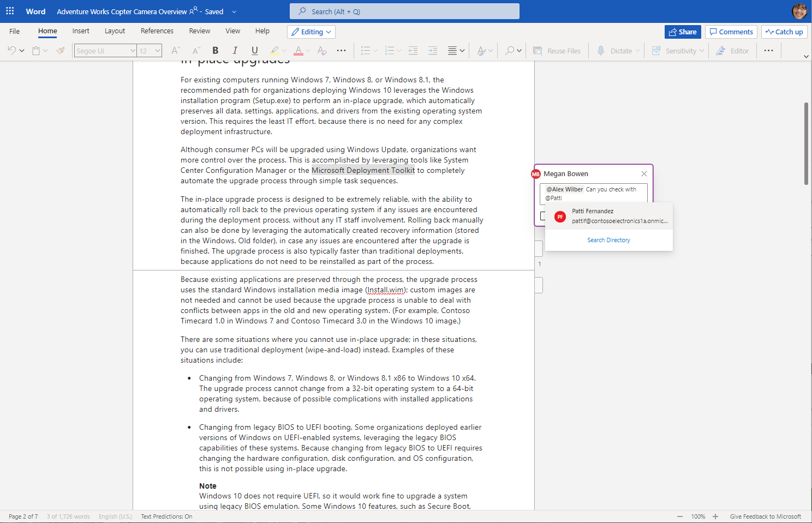Screen dimensions: 812x523
Task: Open more ribbon options ellipsis
Action: [x=768, y=51]
